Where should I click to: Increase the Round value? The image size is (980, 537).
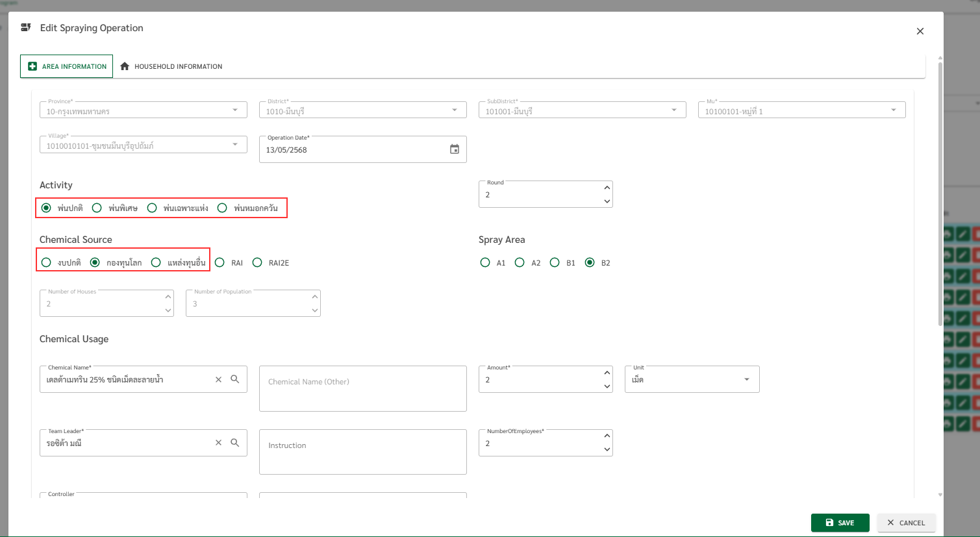(x=607, y=188)
